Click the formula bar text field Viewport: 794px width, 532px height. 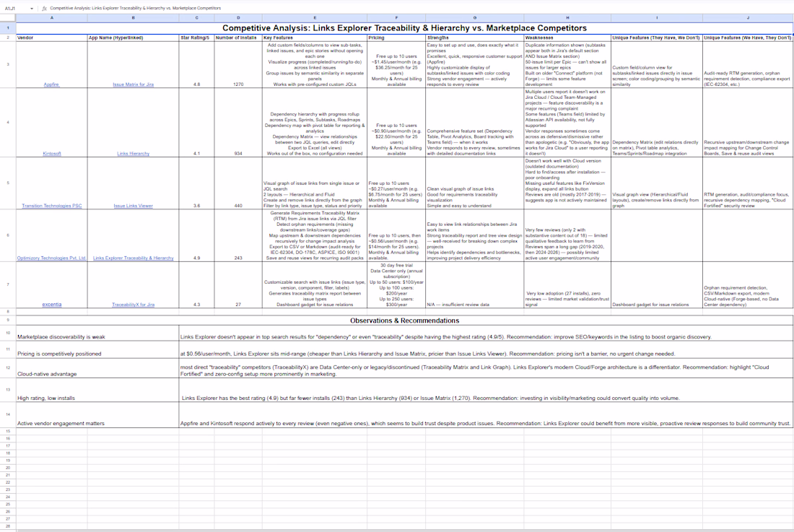420,9
